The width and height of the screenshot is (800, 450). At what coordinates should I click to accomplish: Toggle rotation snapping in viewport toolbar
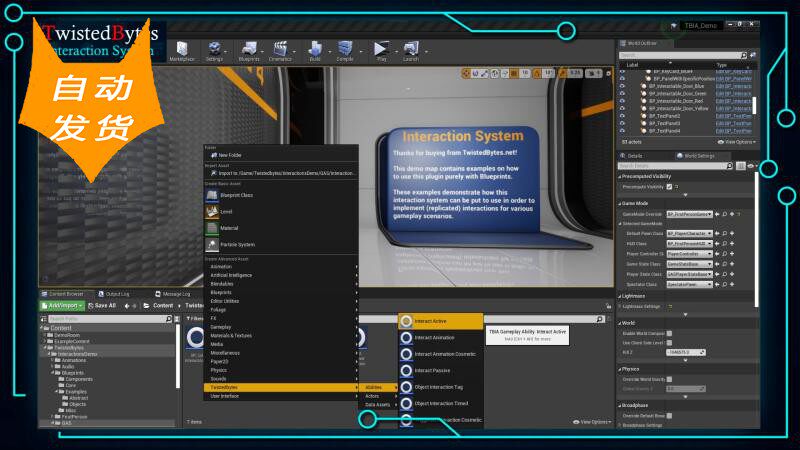(x=537, y=73)
